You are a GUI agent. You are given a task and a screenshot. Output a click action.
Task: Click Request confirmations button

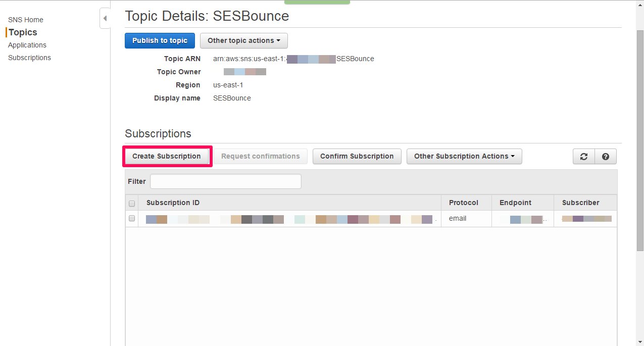[x=261, y=157]
